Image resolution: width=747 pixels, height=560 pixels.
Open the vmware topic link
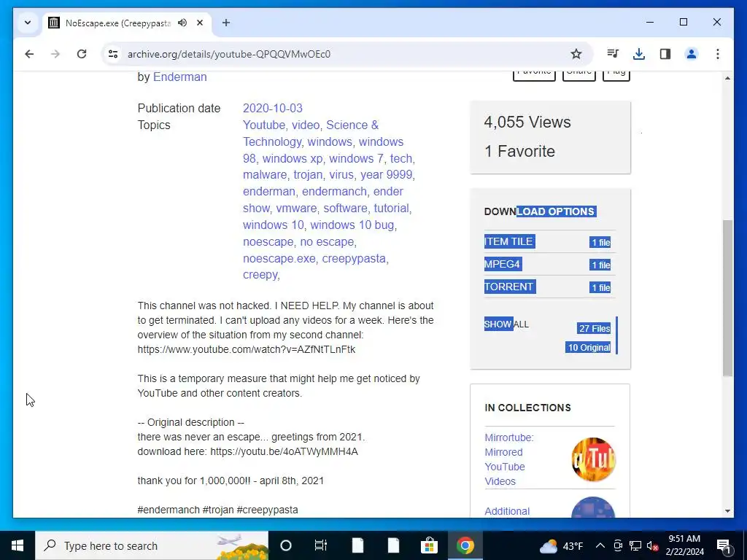click(x=296, y=209)
